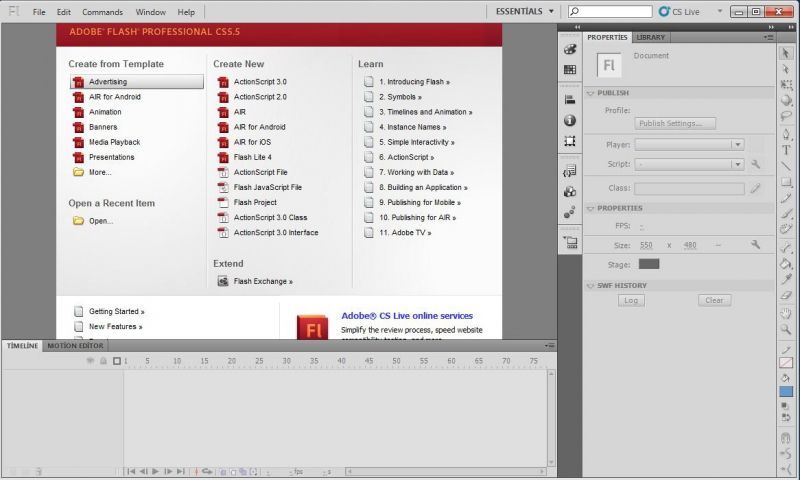Click the stroke color swatch
Viewport: 800px width, 480px height.
786,363
